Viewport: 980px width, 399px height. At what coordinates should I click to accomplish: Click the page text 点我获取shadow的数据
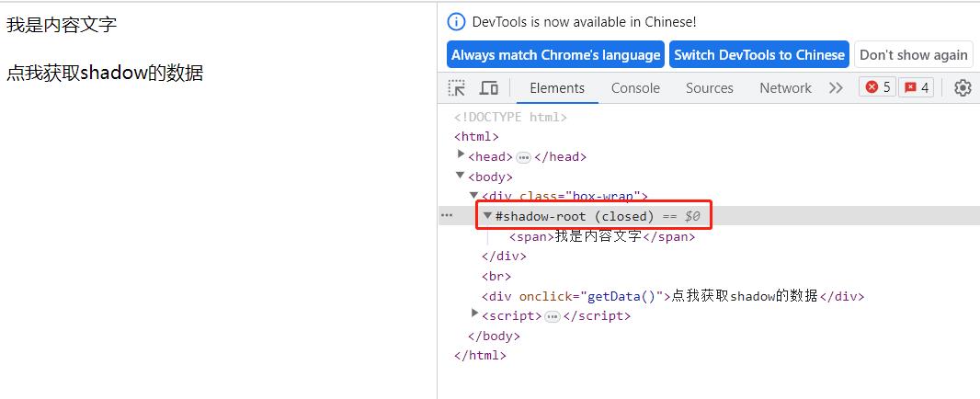[x=105, y=74]
